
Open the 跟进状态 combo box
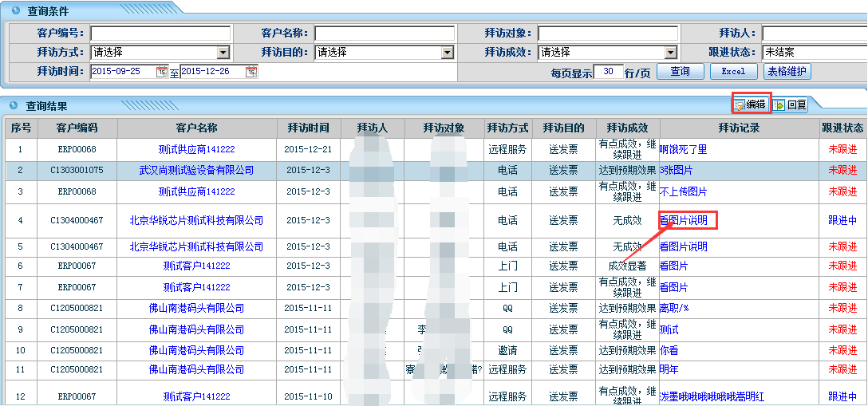[x=814, y=53]
